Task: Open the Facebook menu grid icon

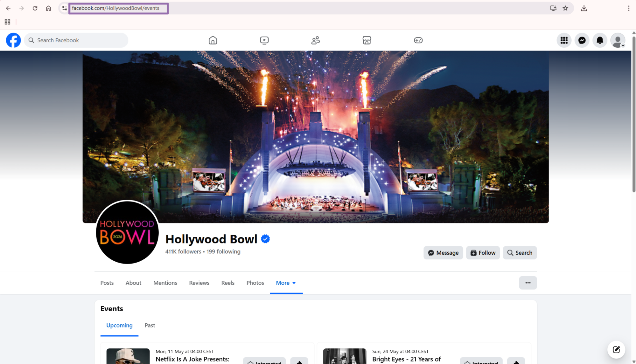Action: pyautogui.click(x=564, y=40)
